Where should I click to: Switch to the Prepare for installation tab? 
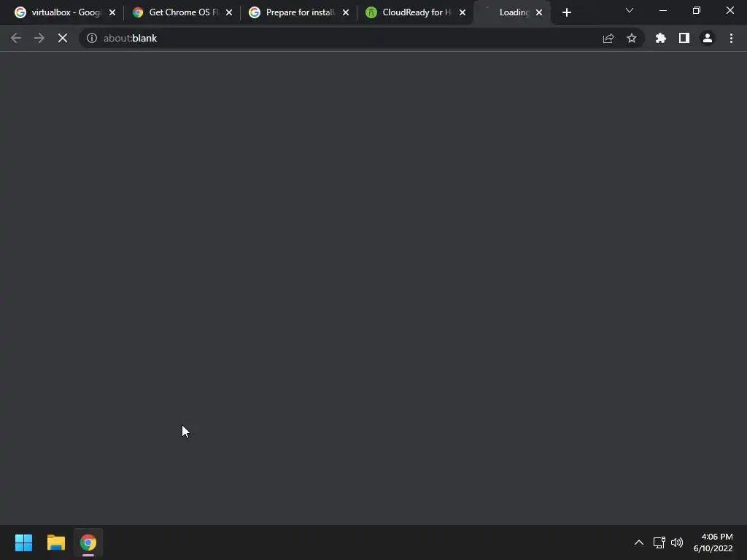300,12
